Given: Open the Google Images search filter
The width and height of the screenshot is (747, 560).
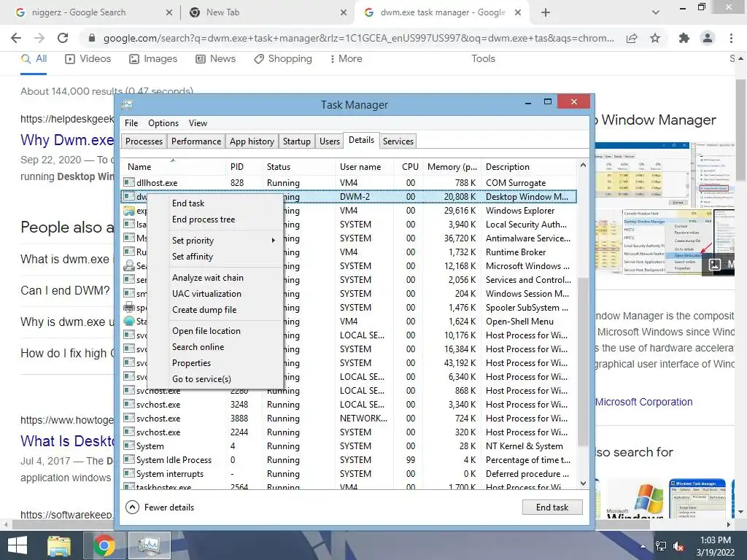Looking at the screenshot, I should pos(153,58).
